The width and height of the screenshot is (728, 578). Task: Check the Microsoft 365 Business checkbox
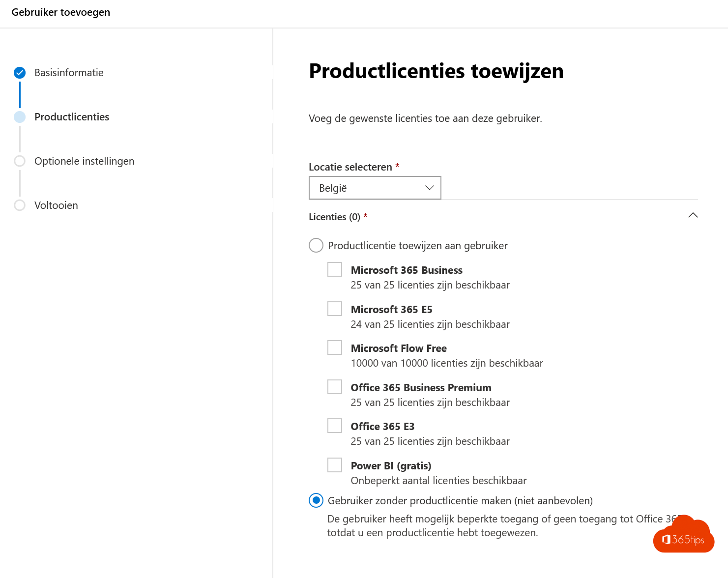pos(335,269)
